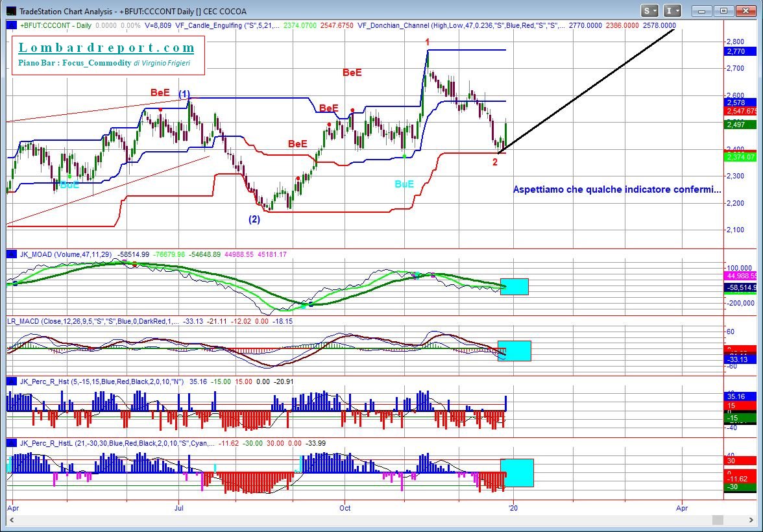Click the green 2,497 price label on axis
Screen dimensions: 763x532
(x=739, y=125)
